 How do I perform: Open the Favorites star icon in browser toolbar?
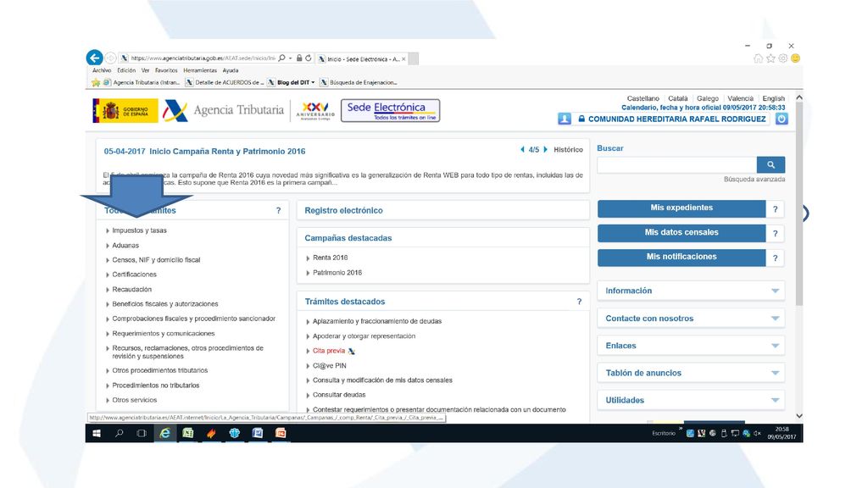pos(771,58)
